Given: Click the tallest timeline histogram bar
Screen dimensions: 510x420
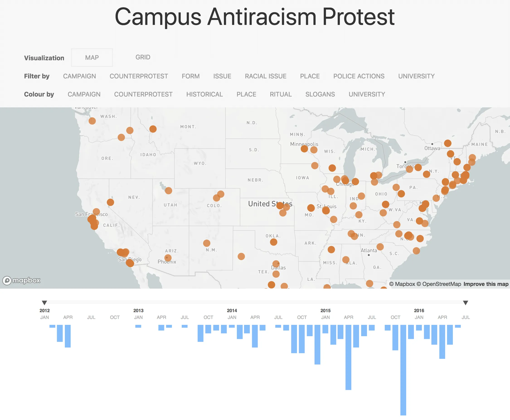Looking at the screenshot, I should [x=403, y=370].
